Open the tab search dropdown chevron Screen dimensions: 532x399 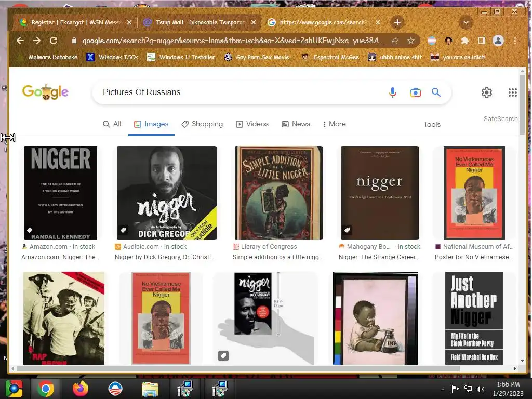click(x=466, y=22)
